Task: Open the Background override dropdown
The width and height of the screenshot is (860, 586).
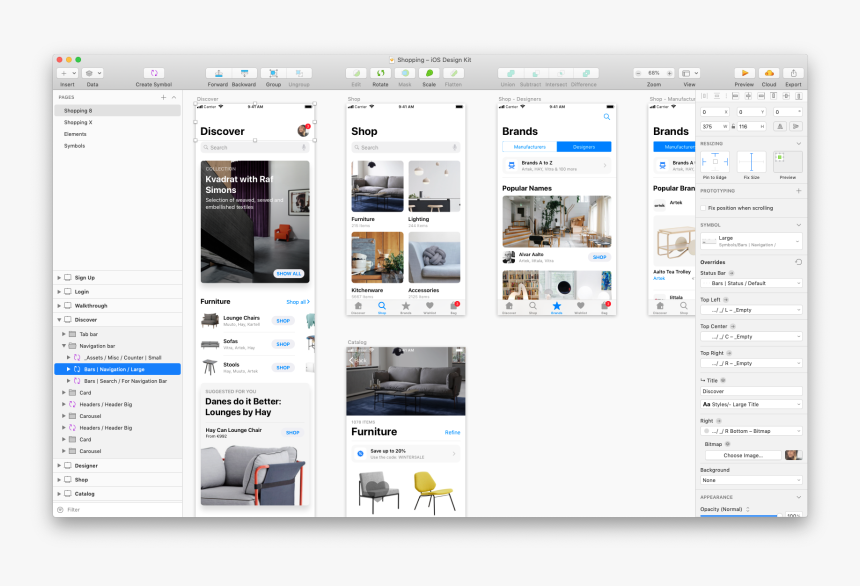Action: tap(750, 480)
